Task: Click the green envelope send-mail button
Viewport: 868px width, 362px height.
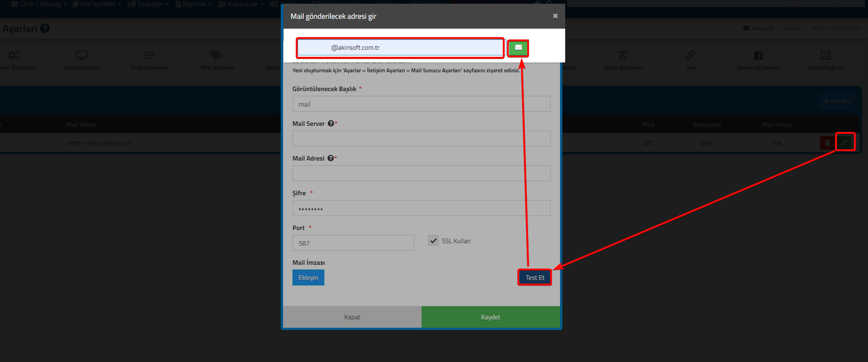Action: click(x=518, y=48)
